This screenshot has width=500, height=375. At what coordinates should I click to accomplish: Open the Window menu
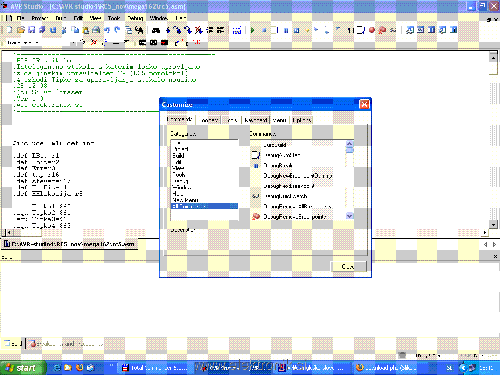tap(158, 18)
